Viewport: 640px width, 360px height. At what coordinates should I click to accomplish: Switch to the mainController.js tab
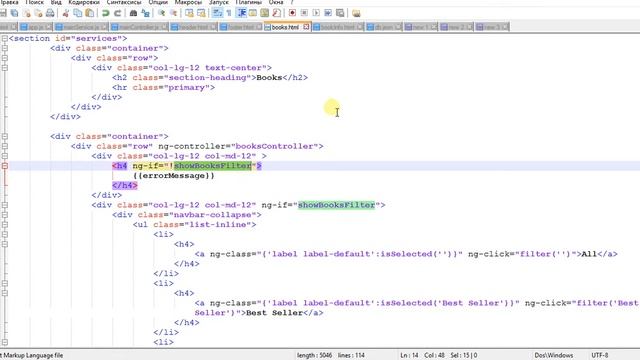click(139, 27)
